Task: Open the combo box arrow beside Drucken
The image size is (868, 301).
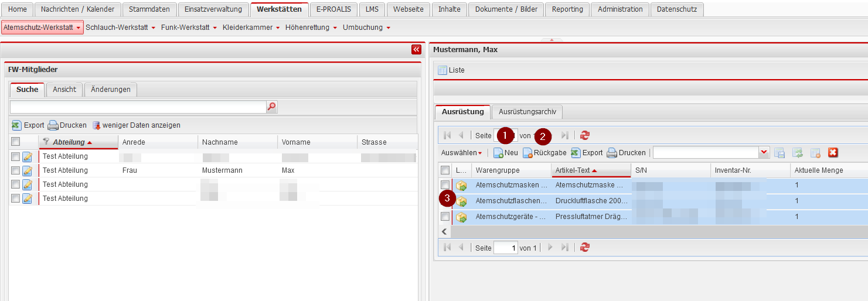Action: coord(764,153)
